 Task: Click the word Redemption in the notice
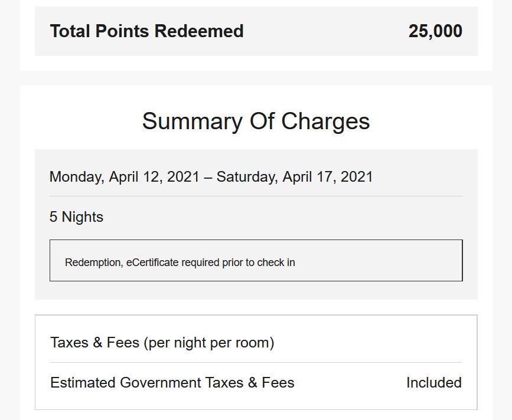point(94,262)
